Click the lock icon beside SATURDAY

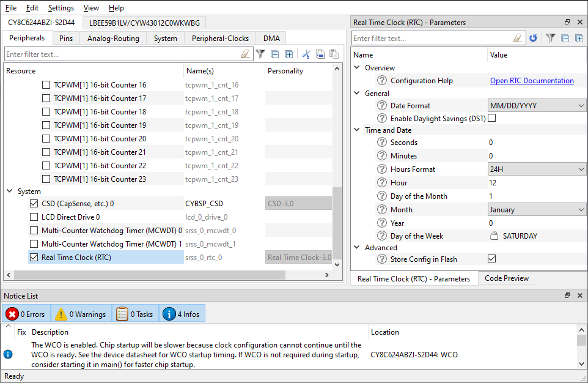tap(494, 236)
